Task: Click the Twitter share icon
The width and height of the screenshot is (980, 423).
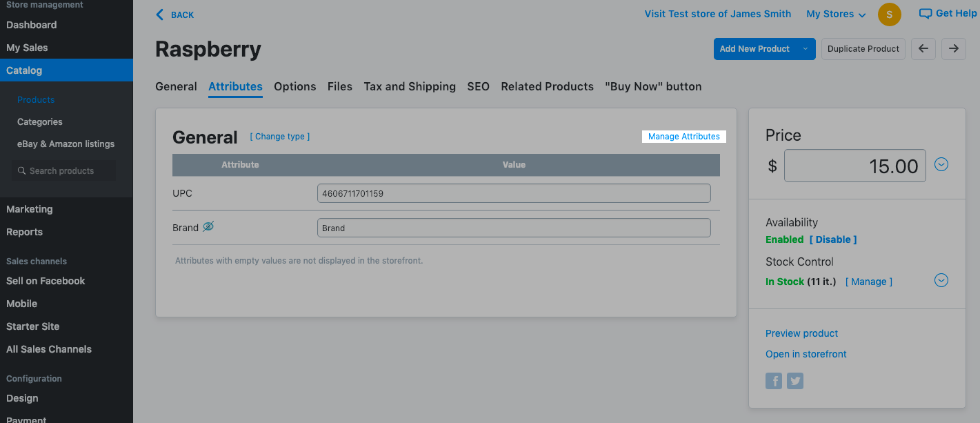Action: [795, 381]
